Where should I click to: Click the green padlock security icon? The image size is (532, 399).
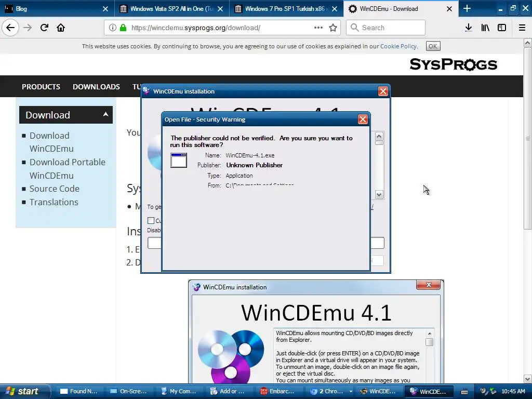pyautogui.click(x=123, y=28)
